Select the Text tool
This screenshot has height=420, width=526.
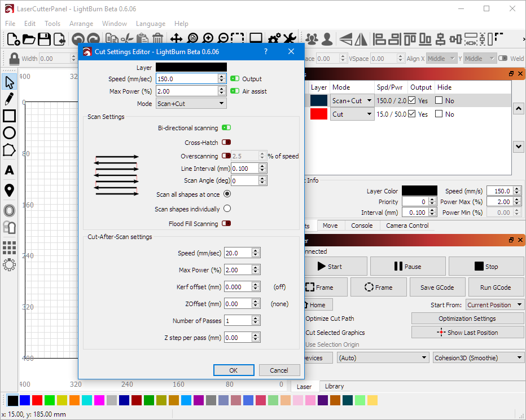9,170
